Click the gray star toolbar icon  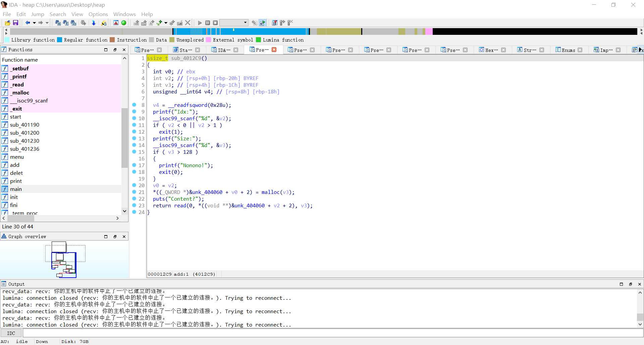[172, 23]
